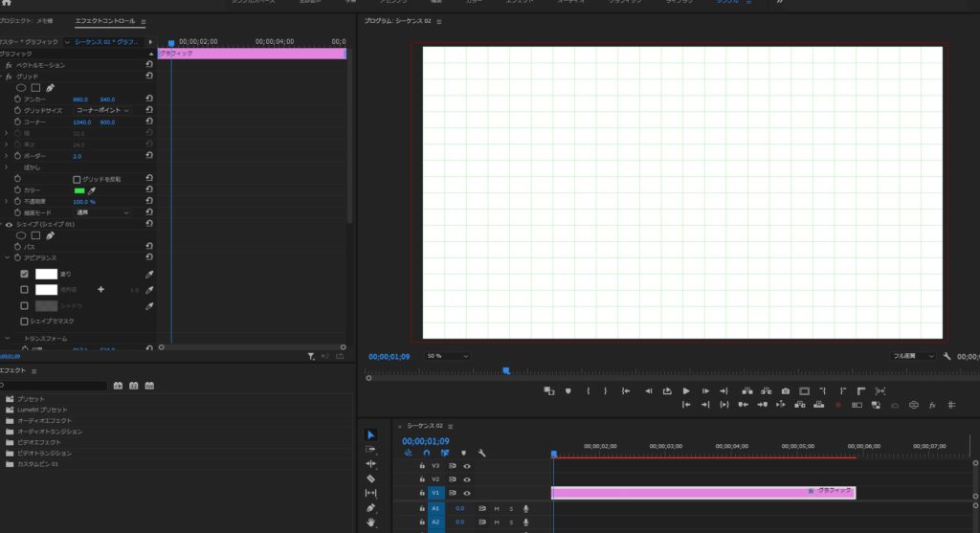Screen dimensions: 980x533
Task: Open timeline display settings wrench
Action: (482, 453)
